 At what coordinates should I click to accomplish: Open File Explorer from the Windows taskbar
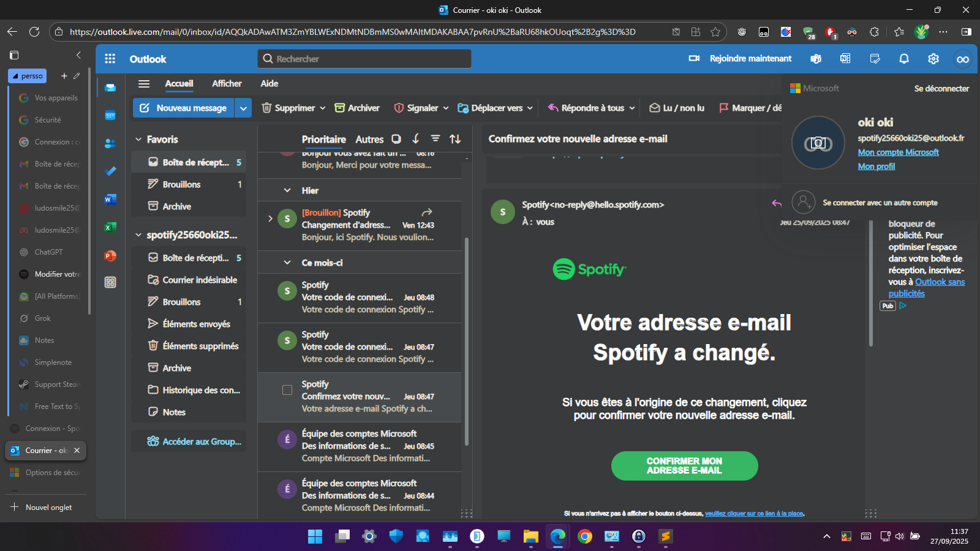pos(530,537)
